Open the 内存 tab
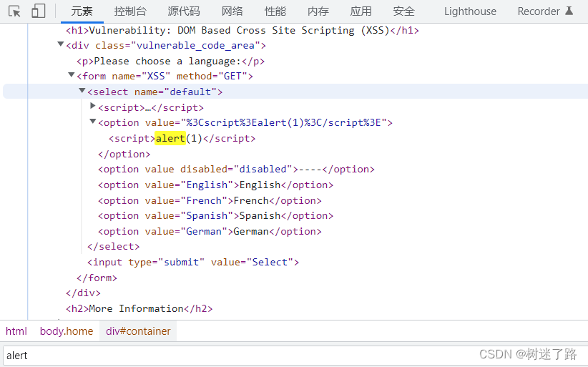The image size is (588, 367). pyautogui.click(x=318, y=11)
